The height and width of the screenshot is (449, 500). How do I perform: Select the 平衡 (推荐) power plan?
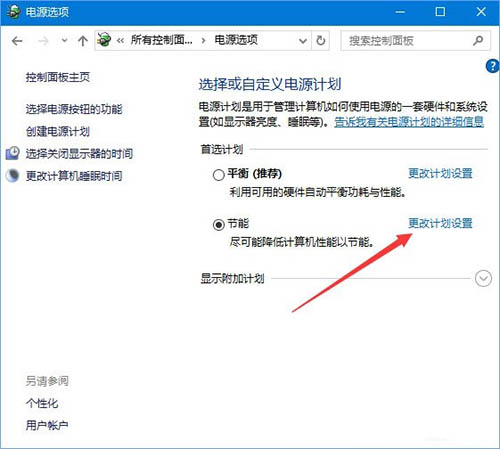click(x=218, y=175)
